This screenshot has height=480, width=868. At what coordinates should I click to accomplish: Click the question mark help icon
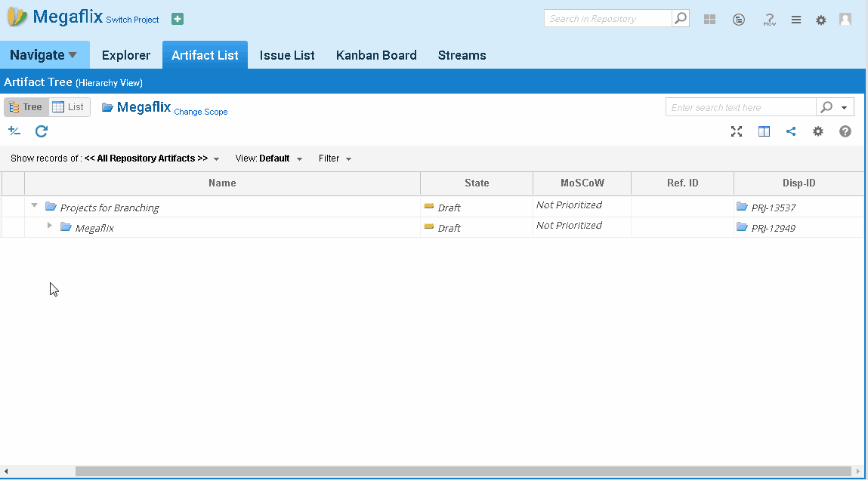845,131
